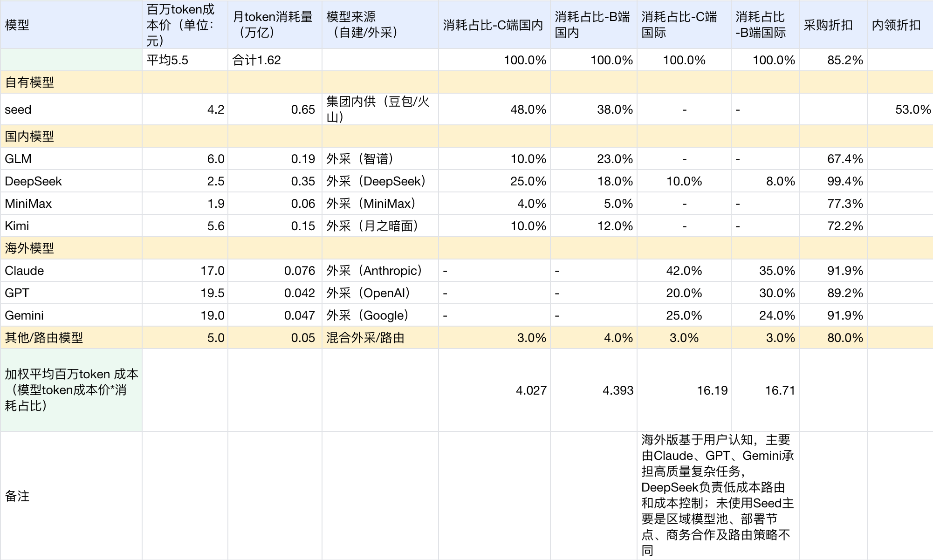This screenshot has width=933, height=560.
Task: Click weighted cost value 4.393
Action: [594, 390]
